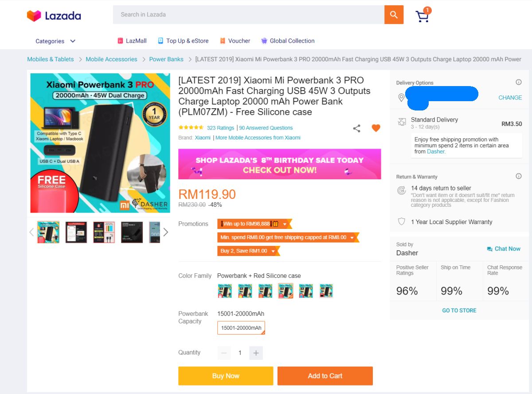
Task: Open the Global Collection menu item
Action: pyautogui.click(x=288, y=41)
